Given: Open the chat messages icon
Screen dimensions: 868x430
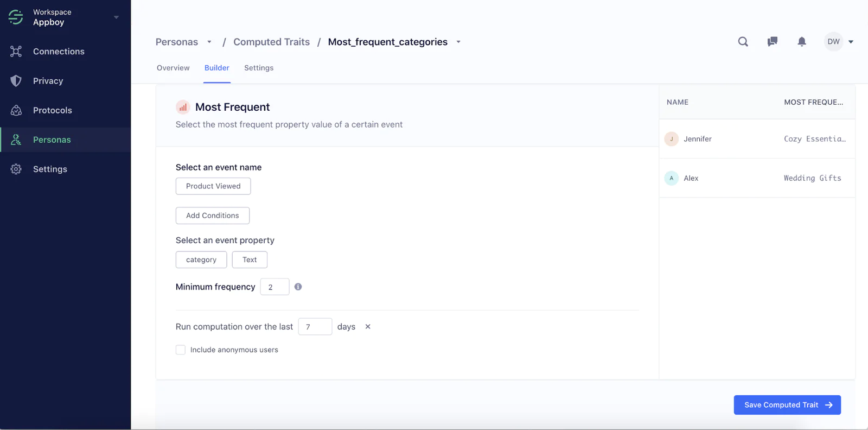Looking at the screenshot, I should point(772,42).
